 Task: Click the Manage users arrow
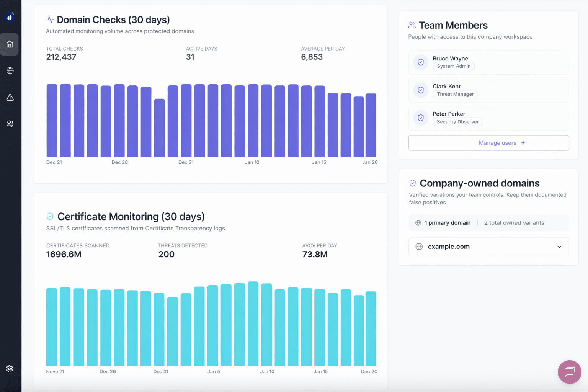(x=523, y=143)
